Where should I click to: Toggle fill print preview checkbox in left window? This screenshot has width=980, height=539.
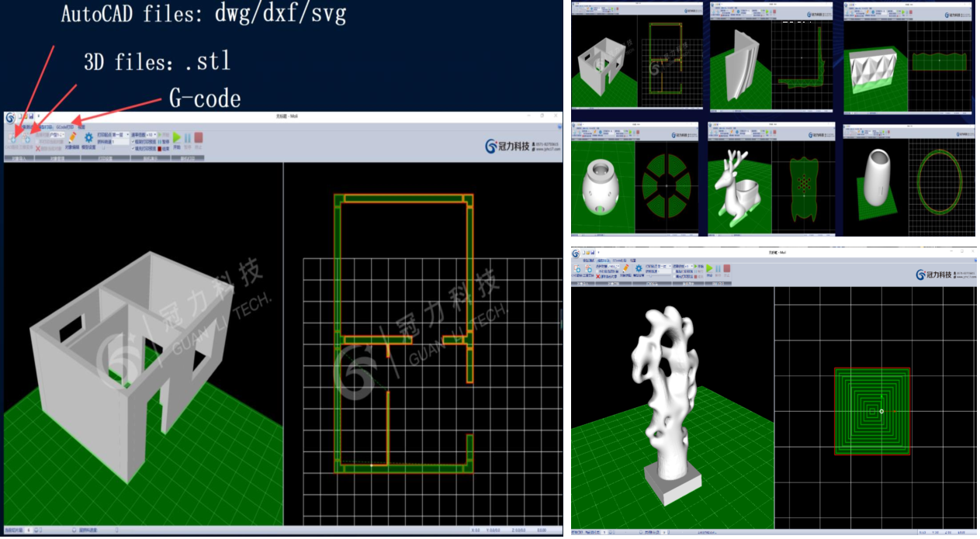coord(134,148)
